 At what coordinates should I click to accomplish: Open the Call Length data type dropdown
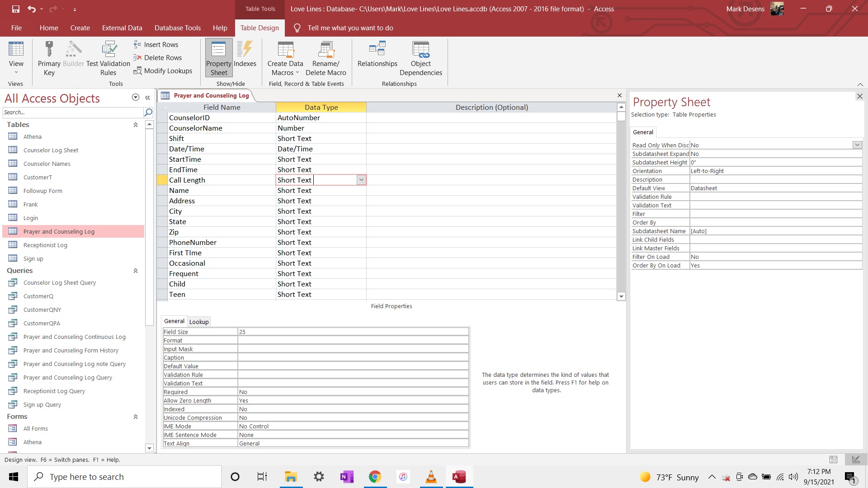pos(361,180)
